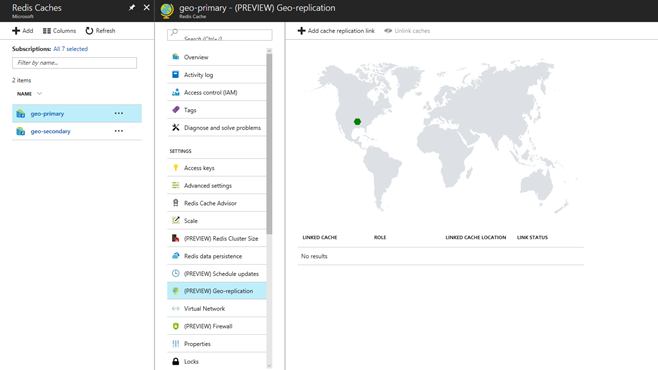Click the resource menu scrollbar thumb
The image size is (658, 370).
(x=269, y=143)
